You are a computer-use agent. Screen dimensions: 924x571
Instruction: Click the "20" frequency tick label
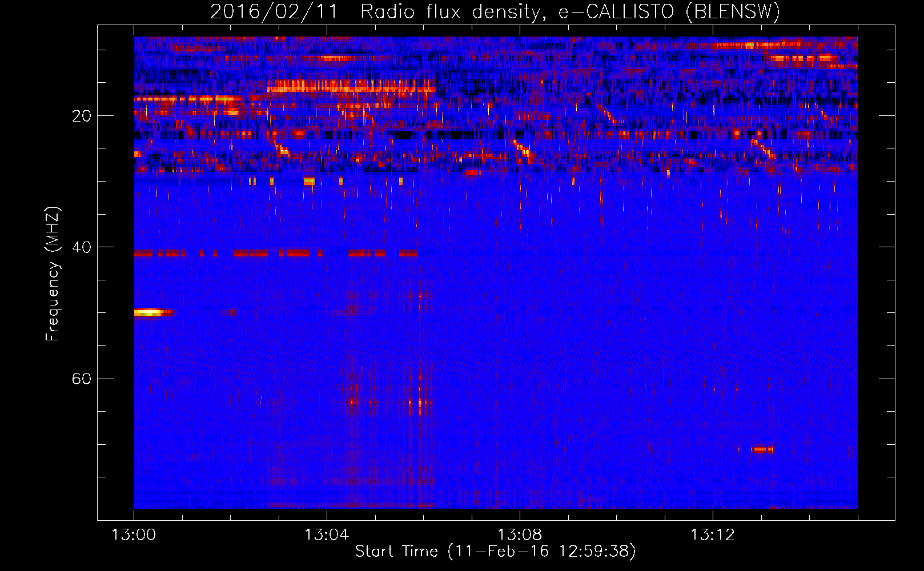pos(82,116)
